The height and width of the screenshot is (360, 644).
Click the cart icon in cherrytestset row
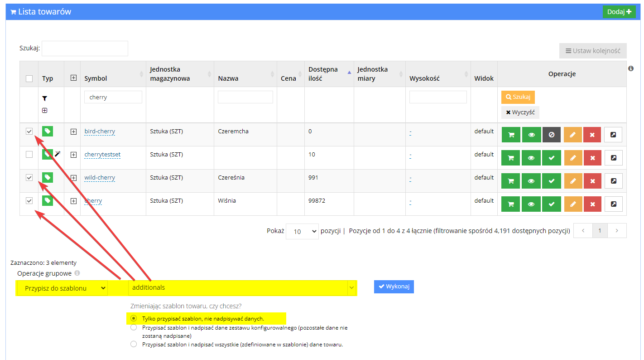click(511, 158)
